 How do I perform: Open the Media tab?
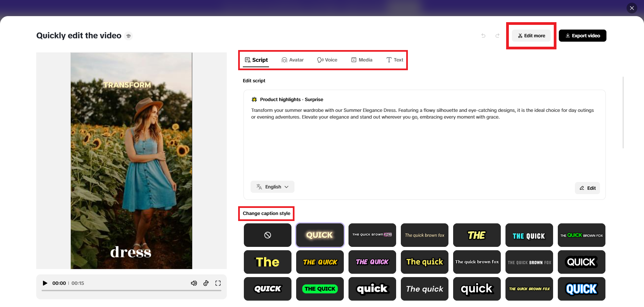click(362, 60)
